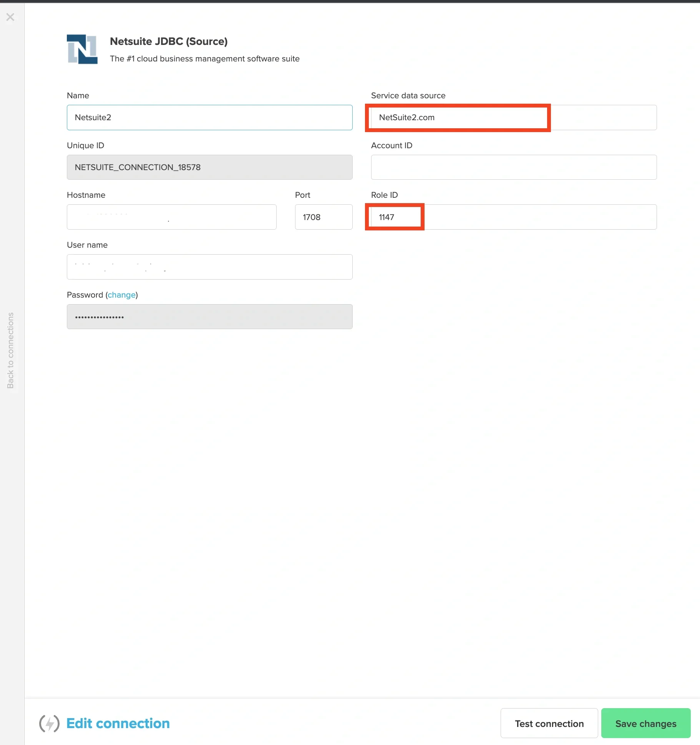Select the Role ID field showing 1147
Image resolution: width=700 pixels, height=745 pixels.
394,217
